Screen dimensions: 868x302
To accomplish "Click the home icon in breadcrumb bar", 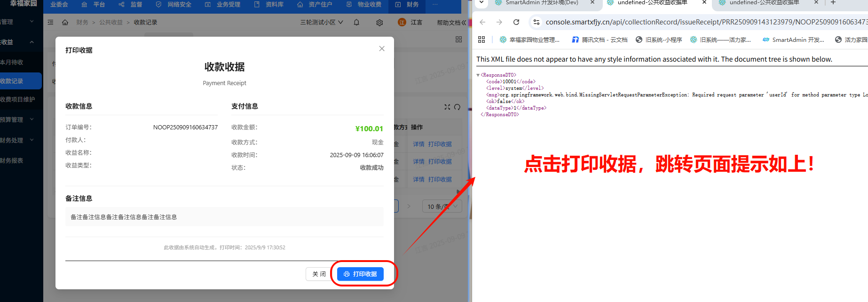I will 65,23.
